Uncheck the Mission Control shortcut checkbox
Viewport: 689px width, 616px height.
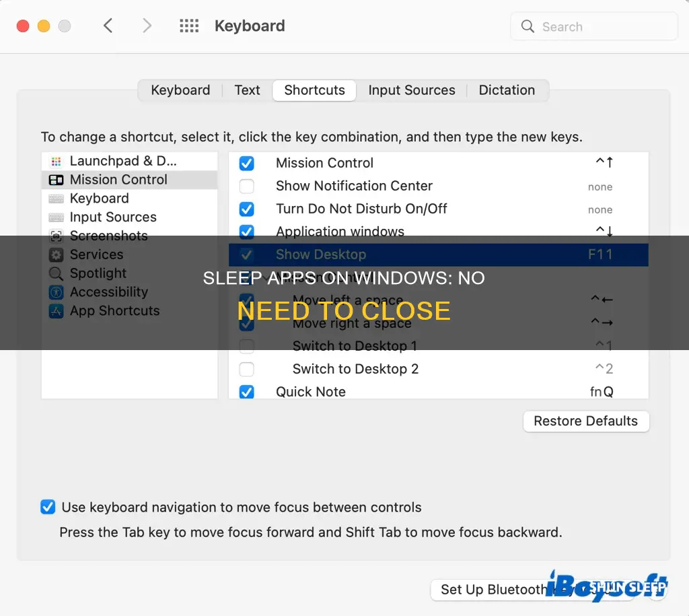246,163
